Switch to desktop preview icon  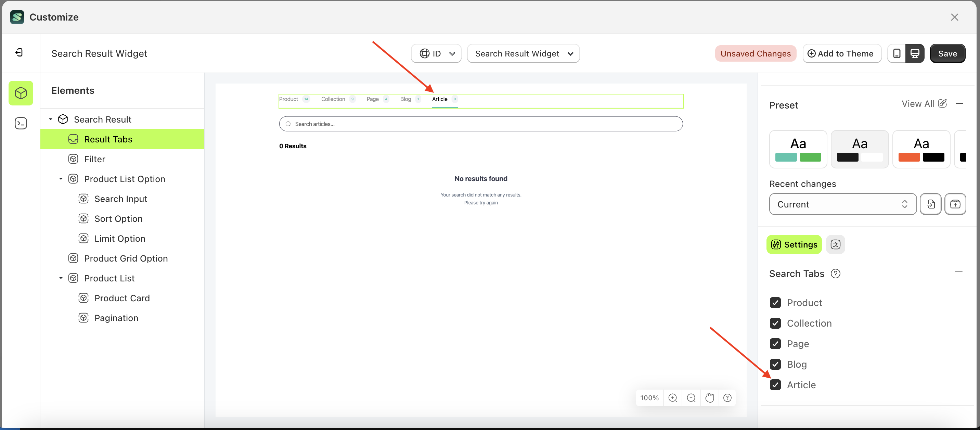[915, 53]
